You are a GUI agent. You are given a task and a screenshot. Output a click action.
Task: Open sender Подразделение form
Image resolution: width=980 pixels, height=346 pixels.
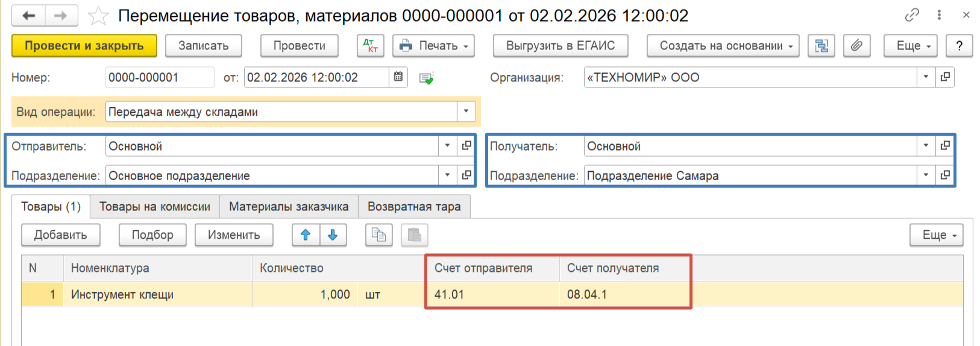click(466, 175)
